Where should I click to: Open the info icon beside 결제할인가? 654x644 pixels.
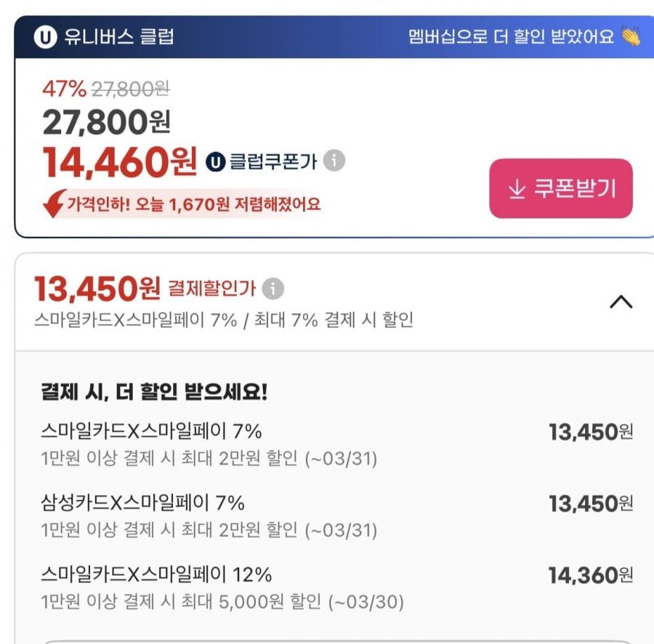click(x=272, y=289)
